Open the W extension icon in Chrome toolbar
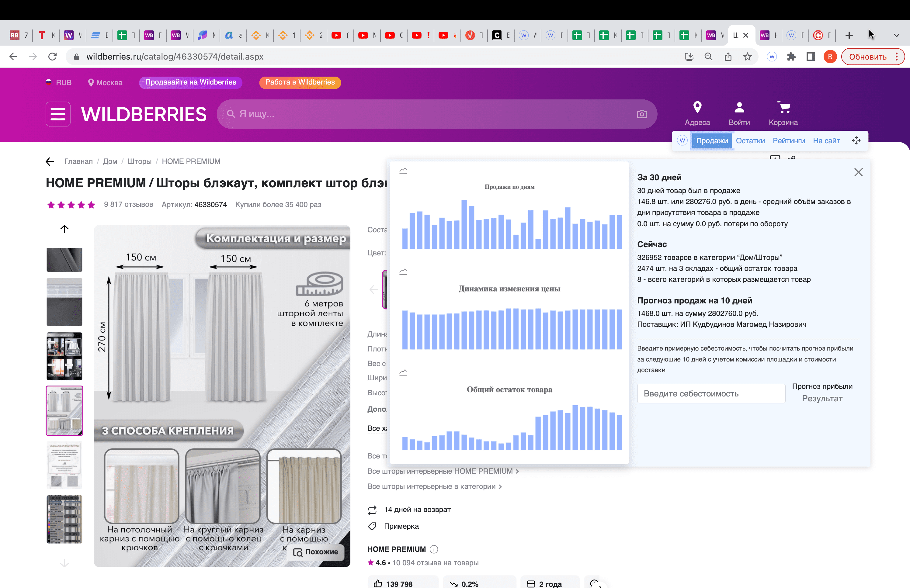The width and height of the screenshot is (910, 588). (772, 57)
